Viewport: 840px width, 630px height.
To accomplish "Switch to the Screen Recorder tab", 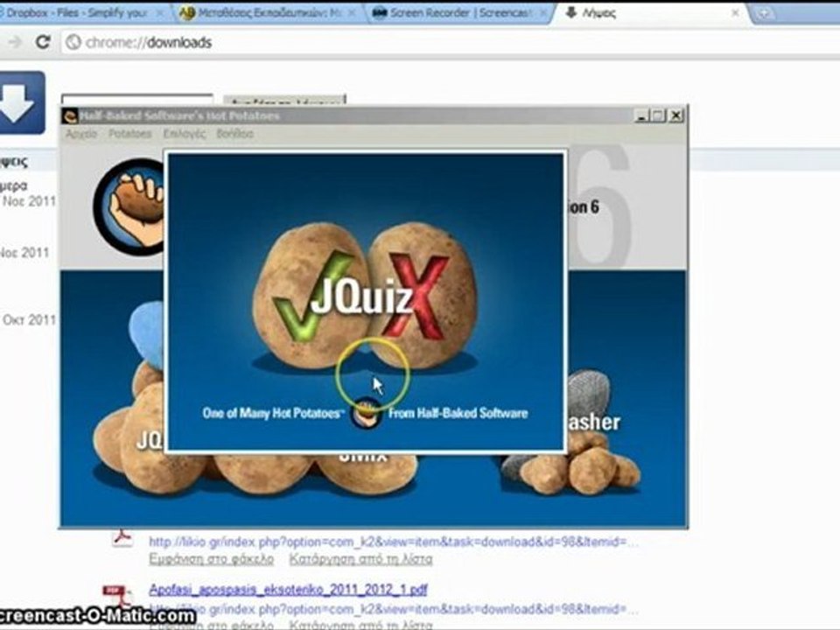I will click(461, 13).
